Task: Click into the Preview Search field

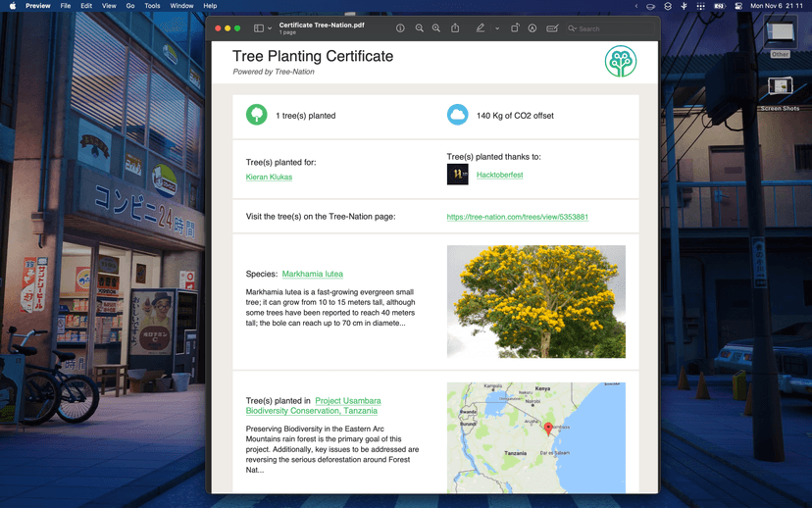Action: pos(609,29)
